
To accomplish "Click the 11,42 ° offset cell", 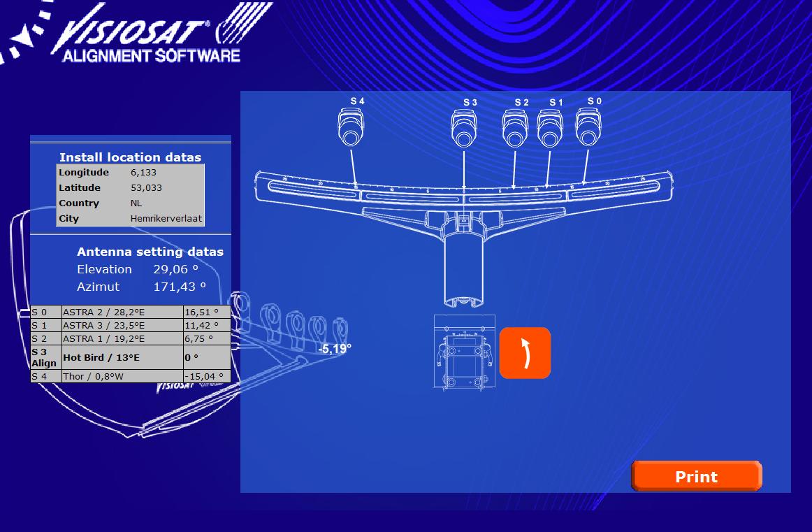I will [x=207, y=325].
